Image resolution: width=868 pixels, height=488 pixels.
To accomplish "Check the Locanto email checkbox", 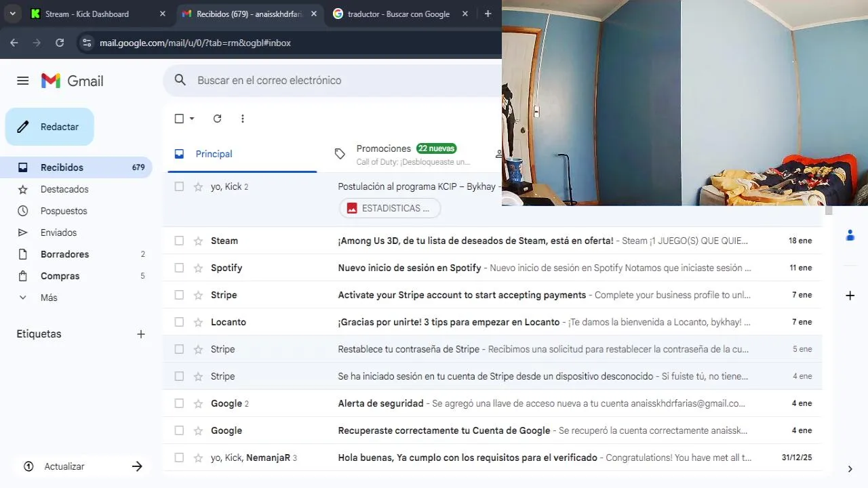I will coord(179,322).
